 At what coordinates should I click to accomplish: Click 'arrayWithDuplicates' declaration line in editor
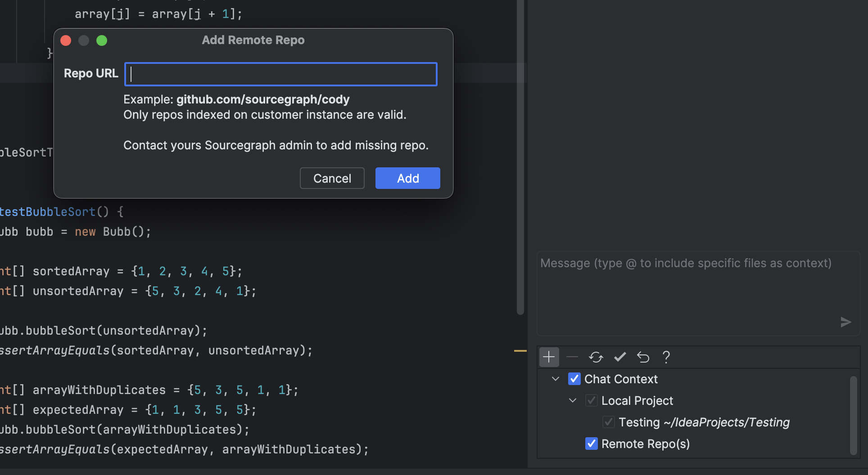pyautogui.click(x=149, y=390)
